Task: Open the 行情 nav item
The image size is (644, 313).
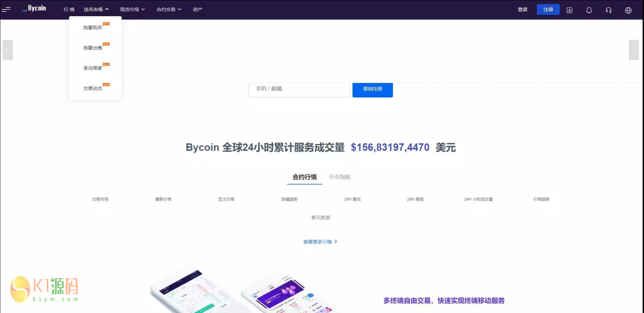Action: coord(69,9)
